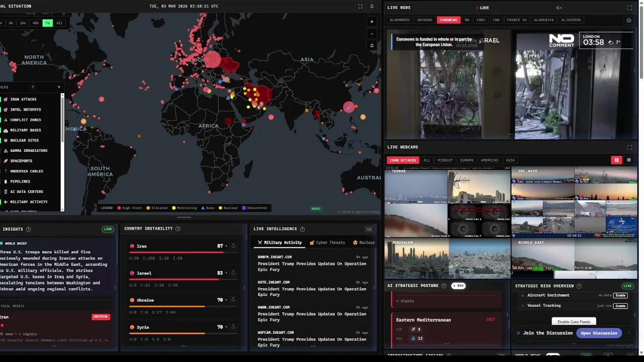Zoom out on the world map

coord(372,34)
